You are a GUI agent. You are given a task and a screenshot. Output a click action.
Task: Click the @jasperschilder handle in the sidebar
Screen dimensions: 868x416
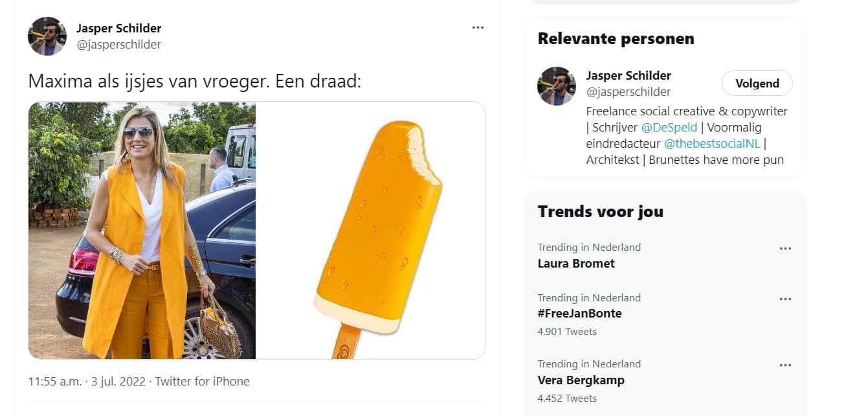coord(629,92)
